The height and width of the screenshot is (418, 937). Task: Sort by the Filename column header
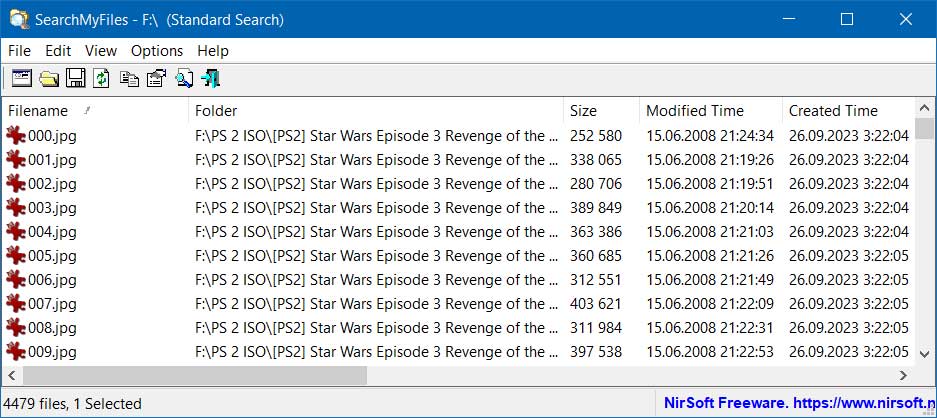[96, 111]
